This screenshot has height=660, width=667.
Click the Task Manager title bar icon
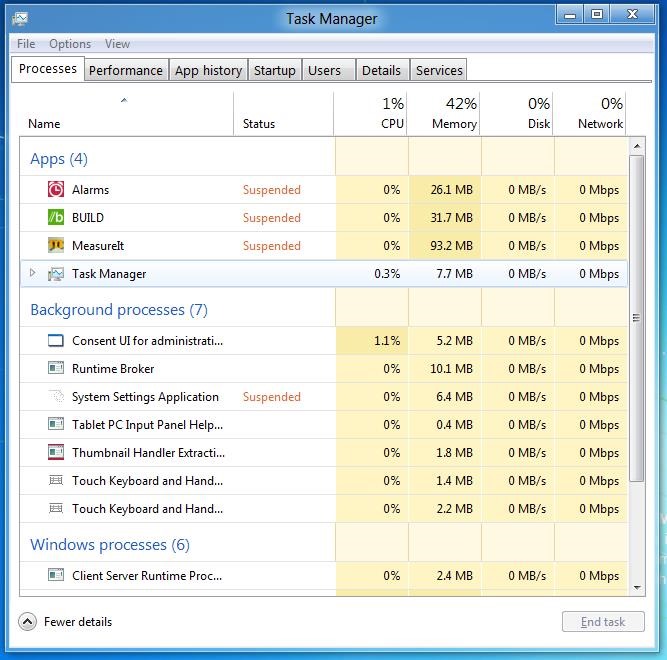(x=20, y=19)
